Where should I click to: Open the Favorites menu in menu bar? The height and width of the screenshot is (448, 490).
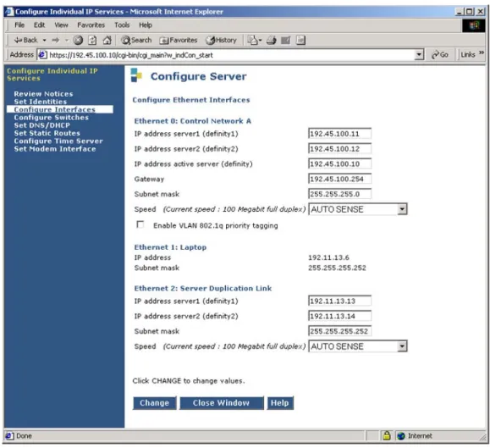click(x=91, y=25)
